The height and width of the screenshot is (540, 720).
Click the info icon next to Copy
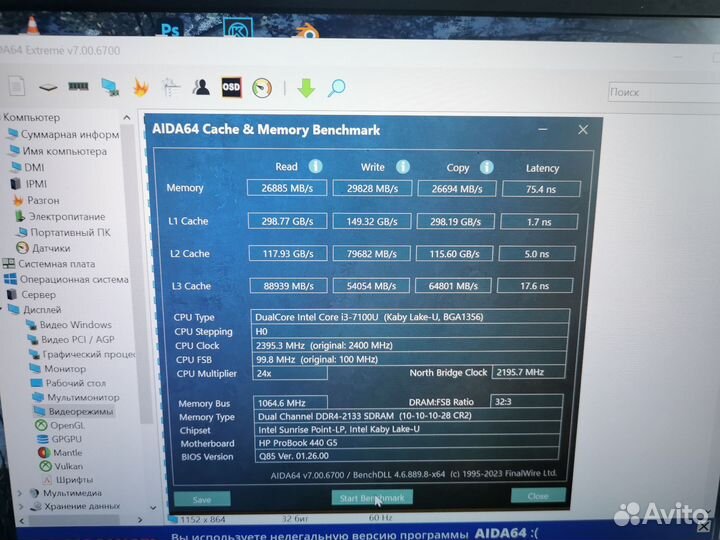pos(487,166)
